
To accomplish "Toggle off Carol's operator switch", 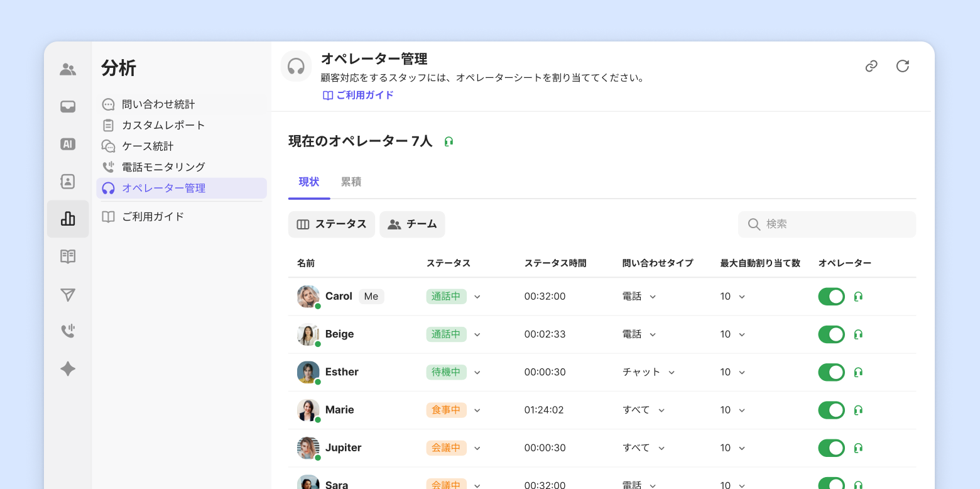I will tap(831, 297).
